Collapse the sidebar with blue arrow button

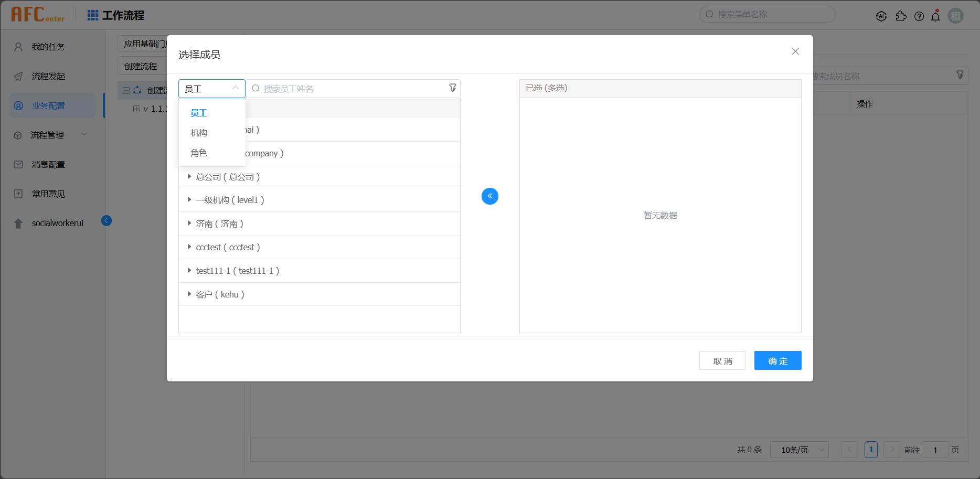(x=106, y=221)
